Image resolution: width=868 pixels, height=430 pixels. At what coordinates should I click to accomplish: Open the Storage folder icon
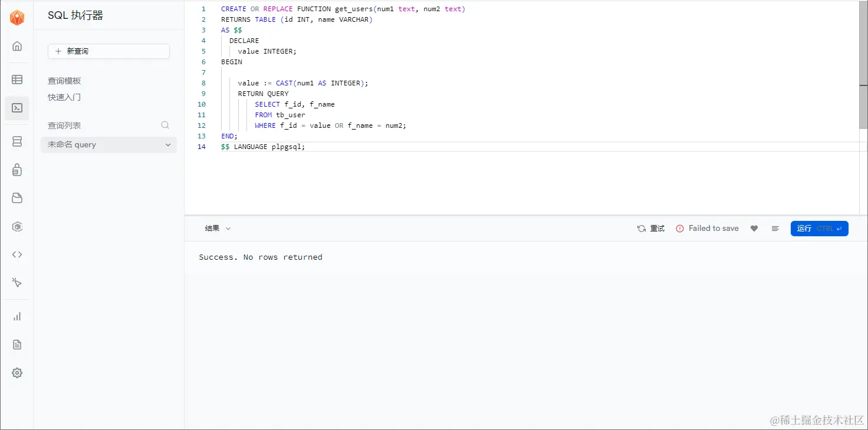coord(17,198)
